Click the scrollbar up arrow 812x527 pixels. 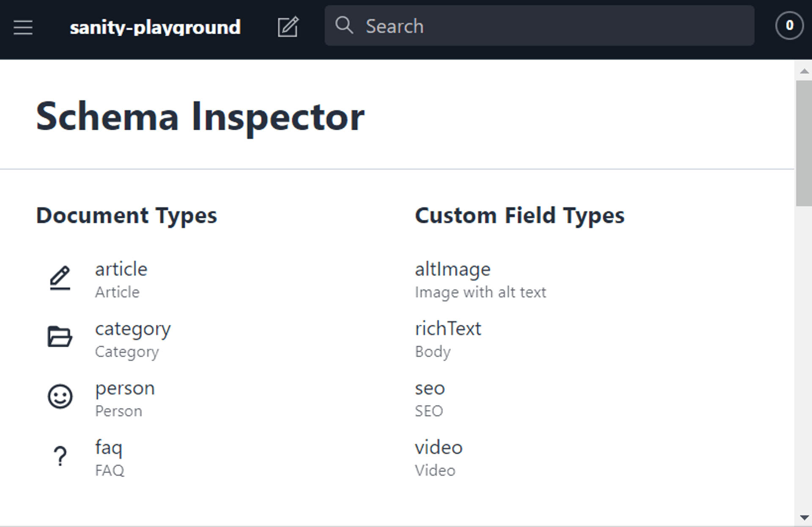point(804,71)
